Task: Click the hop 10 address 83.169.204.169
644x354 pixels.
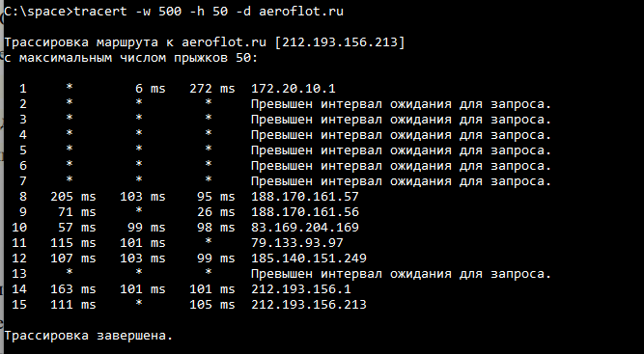Action: 305,228
